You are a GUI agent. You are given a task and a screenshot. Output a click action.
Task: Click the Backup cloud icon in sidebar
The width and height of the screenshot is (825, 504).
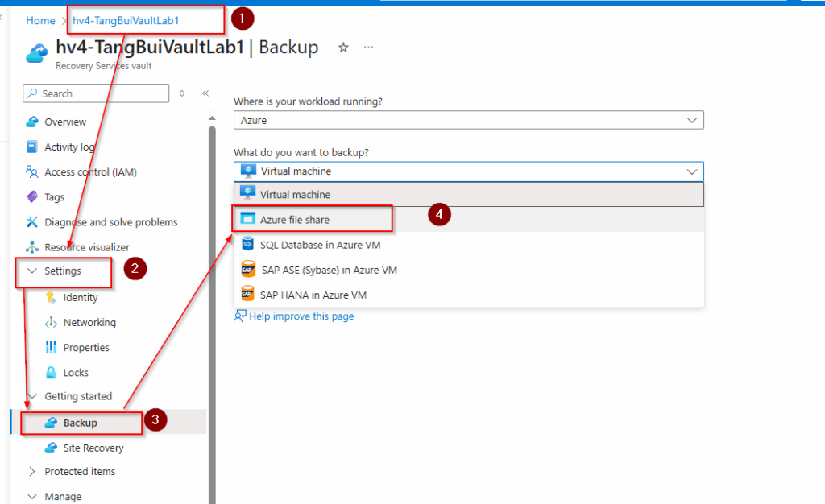51,423
